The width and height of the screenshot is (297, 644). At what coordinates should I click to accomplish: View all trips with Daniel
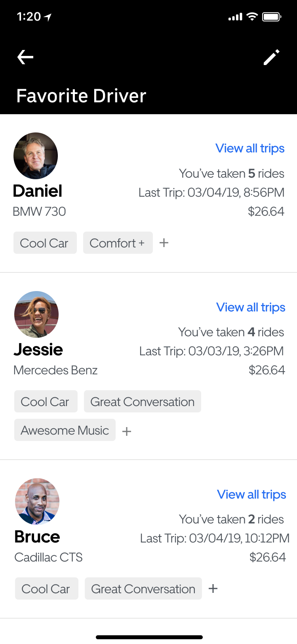tap(250, 148)
